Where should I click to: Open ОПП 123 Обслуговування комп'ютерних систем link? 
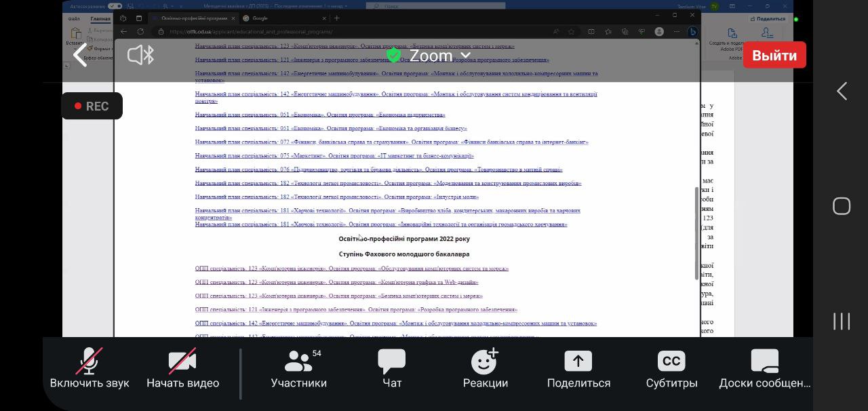[352, 269]
